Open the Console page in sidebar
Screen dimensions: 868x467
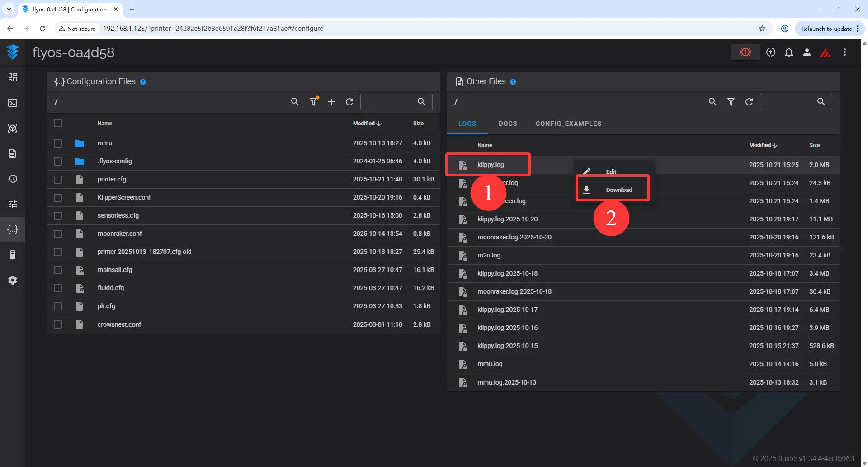coord(13,103)
